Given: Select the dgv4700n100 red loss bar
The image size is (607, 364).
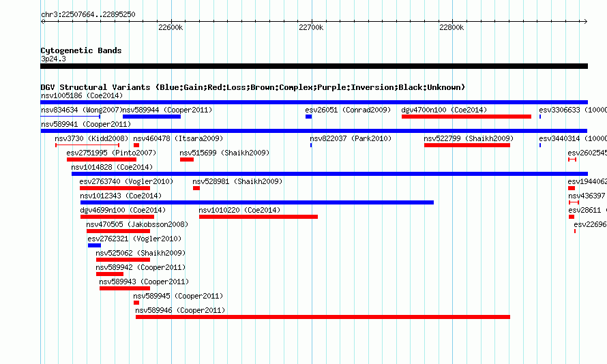Looking at the screenshot, I should point(467,117).
